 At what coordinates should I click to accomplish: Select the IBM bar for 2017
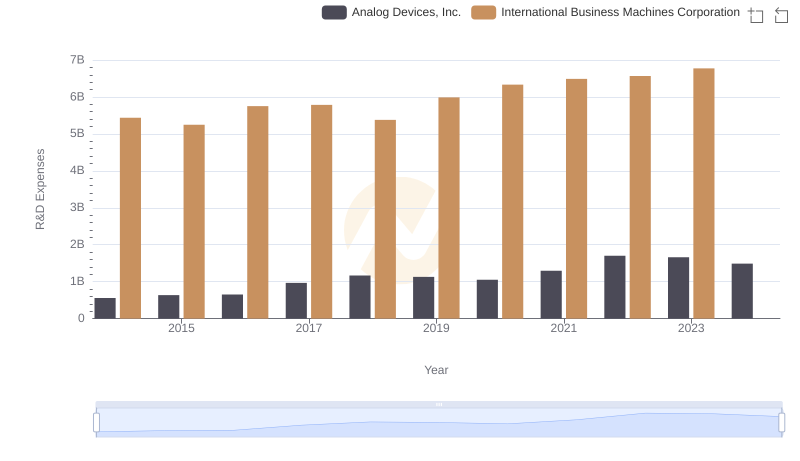coord(321,212)
